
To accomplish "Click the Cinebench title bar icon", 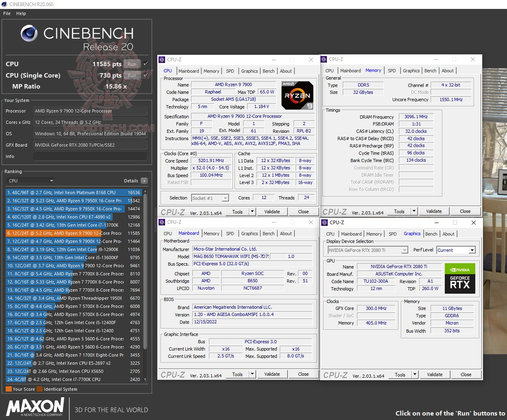I will pos(4,4).
